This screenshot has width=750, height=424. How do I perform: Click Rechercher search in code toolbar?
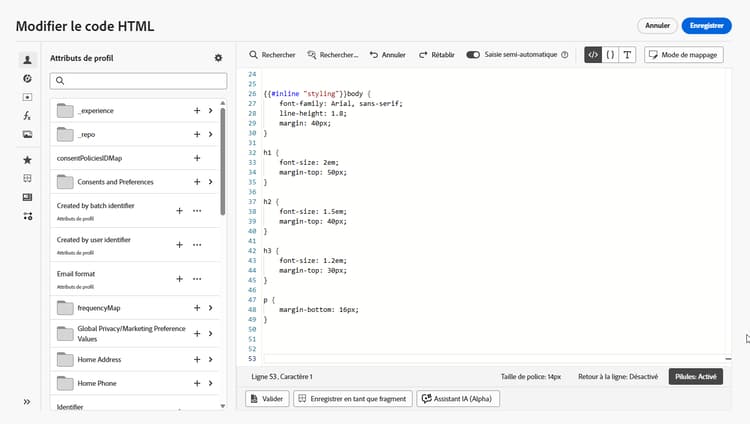click(272, 55)
